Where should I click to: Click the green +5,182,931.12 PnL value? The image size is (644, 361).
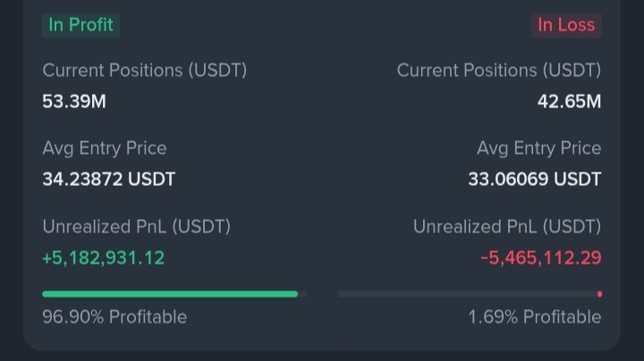(x=103, y=258)
